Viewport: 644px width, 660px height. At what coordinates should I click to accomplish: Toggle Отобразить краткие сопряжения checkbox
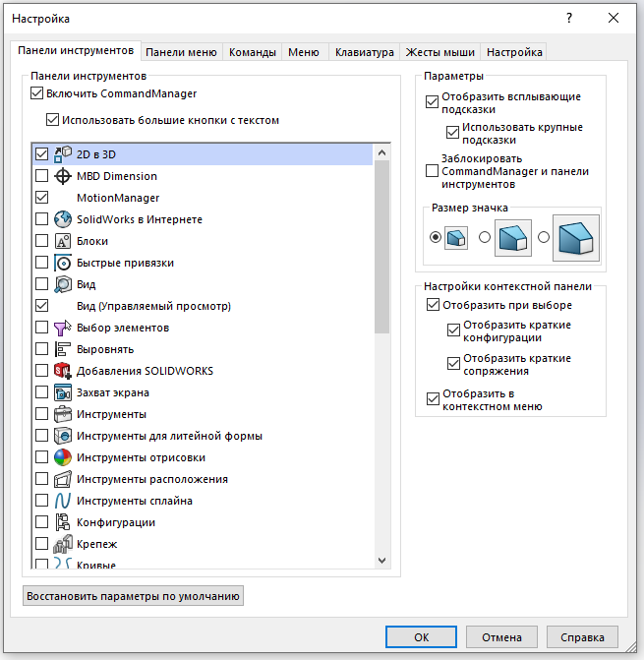click(x=453, y=363)
